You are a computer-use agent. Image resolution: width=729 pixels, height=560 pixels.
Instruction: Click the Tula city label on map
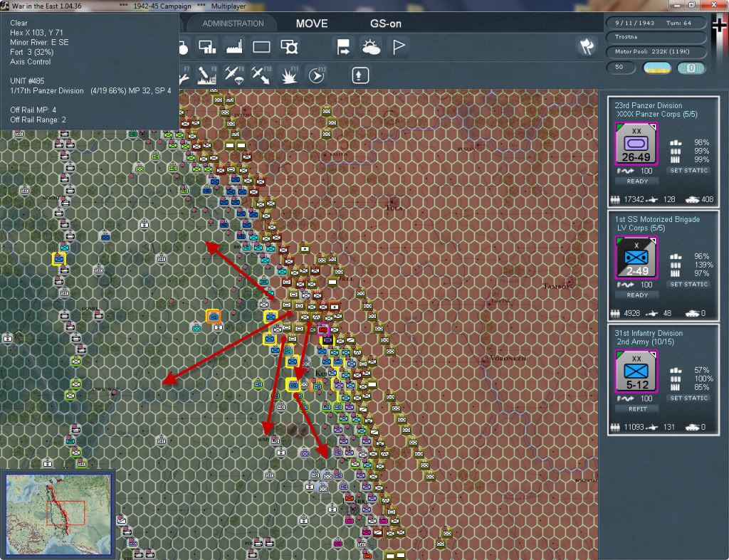[394, 208]
